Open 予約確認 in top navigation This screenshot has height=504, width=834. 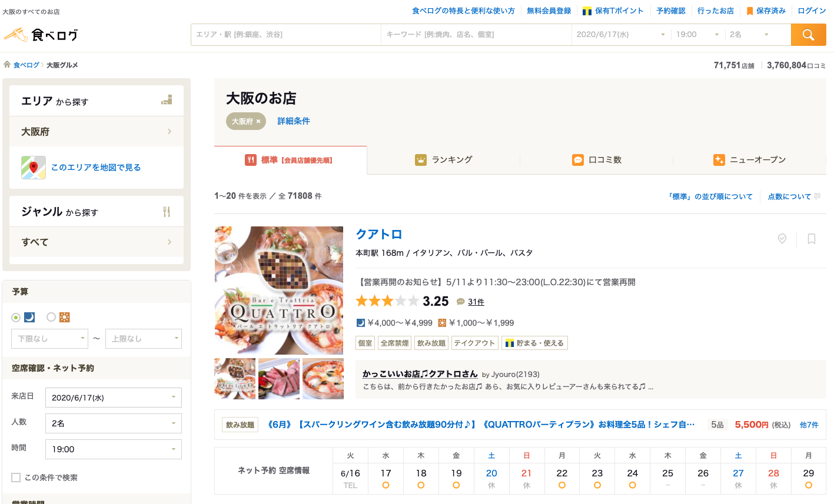pos(671,11)
